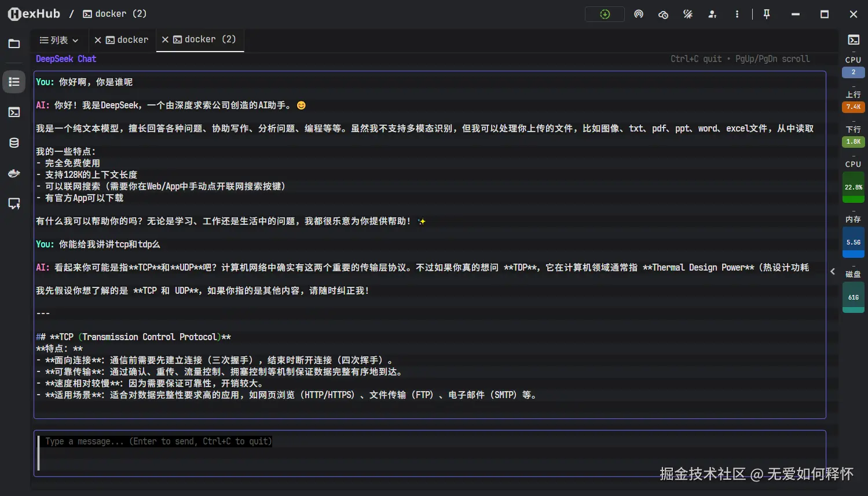Open the Docker whale icon in the sidebar
868x496 pixels.
click(x=14, y=173)
